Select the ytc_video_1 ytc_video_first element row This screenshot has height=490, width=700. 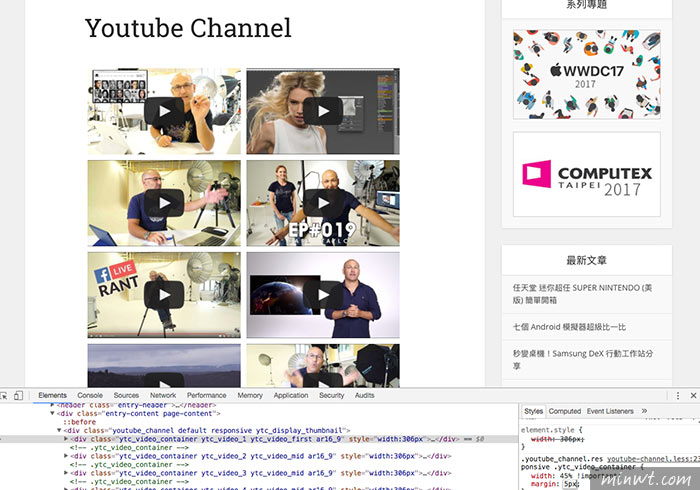click(259, 439)
